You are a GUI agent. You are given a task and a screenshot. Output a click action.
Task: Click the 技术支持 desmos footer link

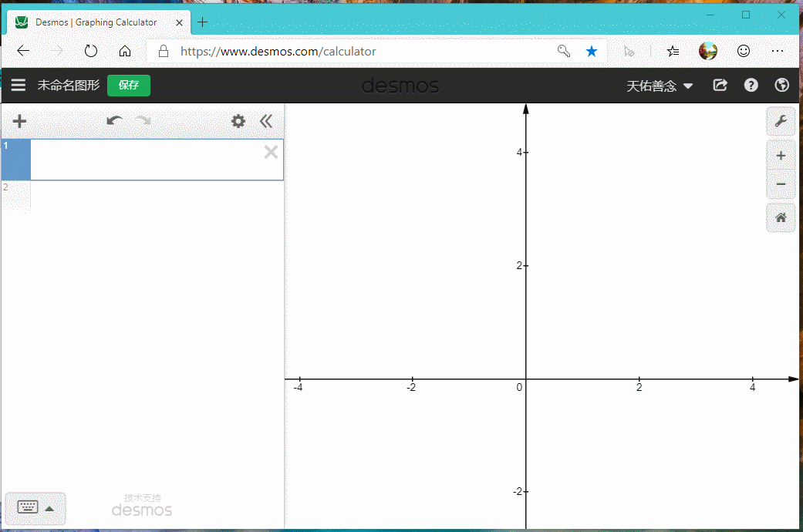[x=143, y=505]
